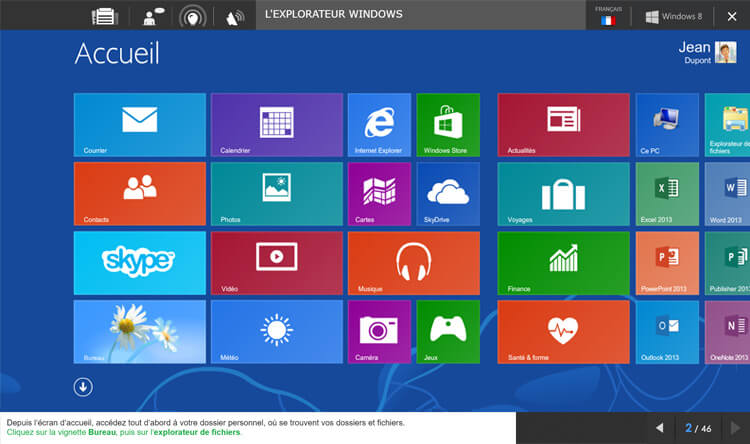Open the SkyDrive tile
The image size is (750, 444).
[x=448, y=194]
